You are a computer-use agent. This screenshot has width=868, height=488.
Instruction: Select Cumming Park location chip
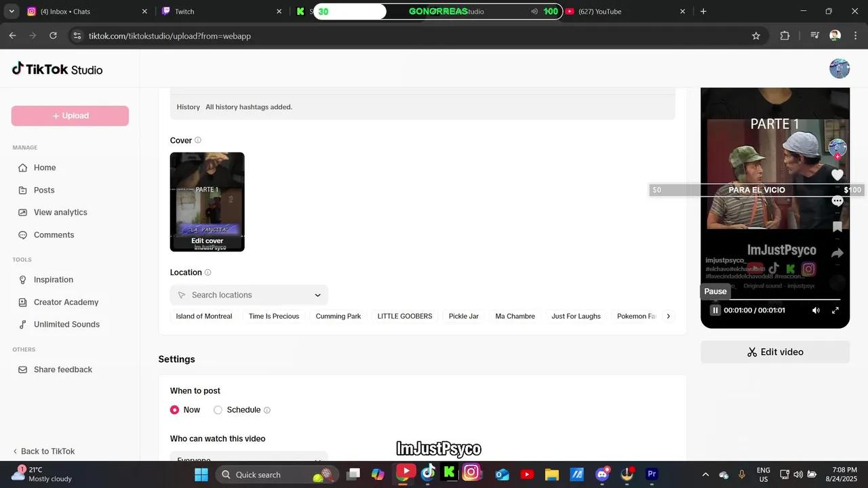tap(338, 316)
